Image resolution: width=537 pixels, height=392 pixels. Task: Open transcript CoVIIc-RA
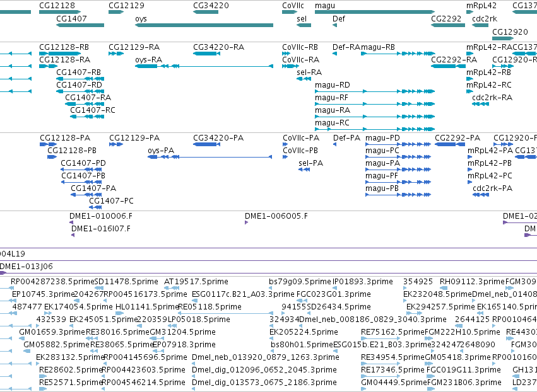301,60
